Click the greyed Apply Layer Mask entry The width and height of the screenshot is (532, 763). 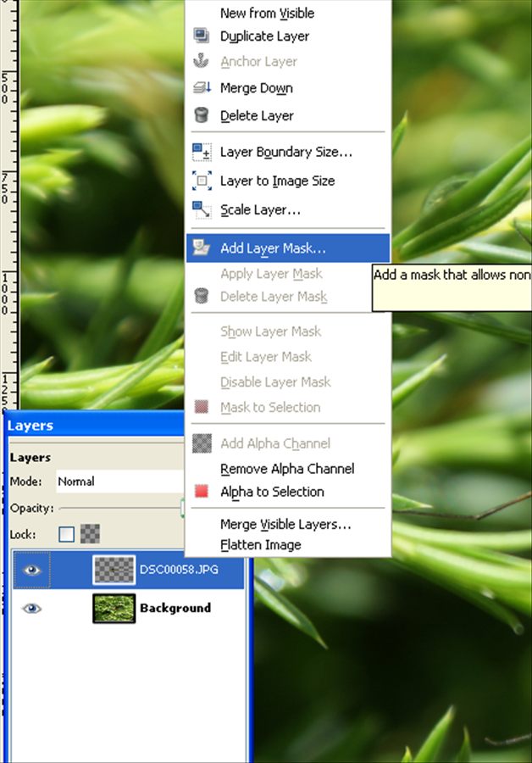point(271,274)
